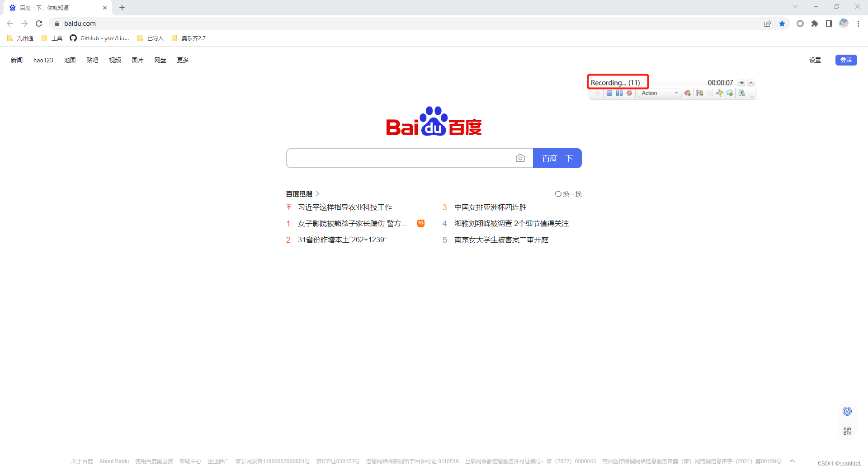Expand the 百度热搜 hot search heading
This screenshot has height=470, width=868.
coord(302,194)
